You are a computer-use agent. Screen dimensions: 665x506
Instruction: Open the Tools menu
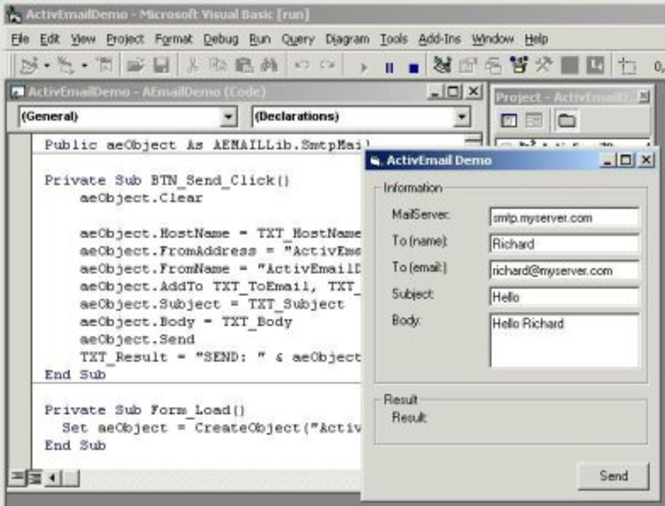394,39
